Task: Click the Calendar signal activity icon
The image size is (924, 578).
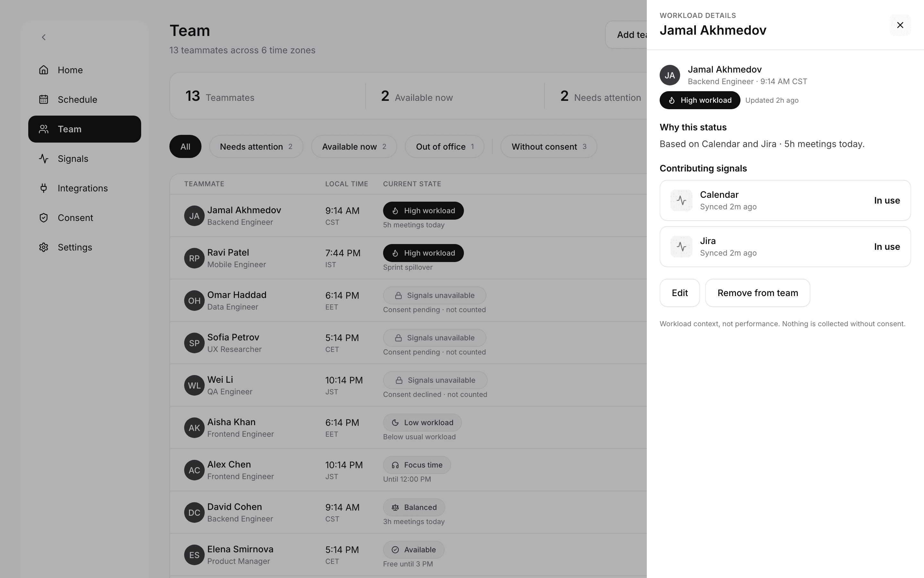Action: 681,200
